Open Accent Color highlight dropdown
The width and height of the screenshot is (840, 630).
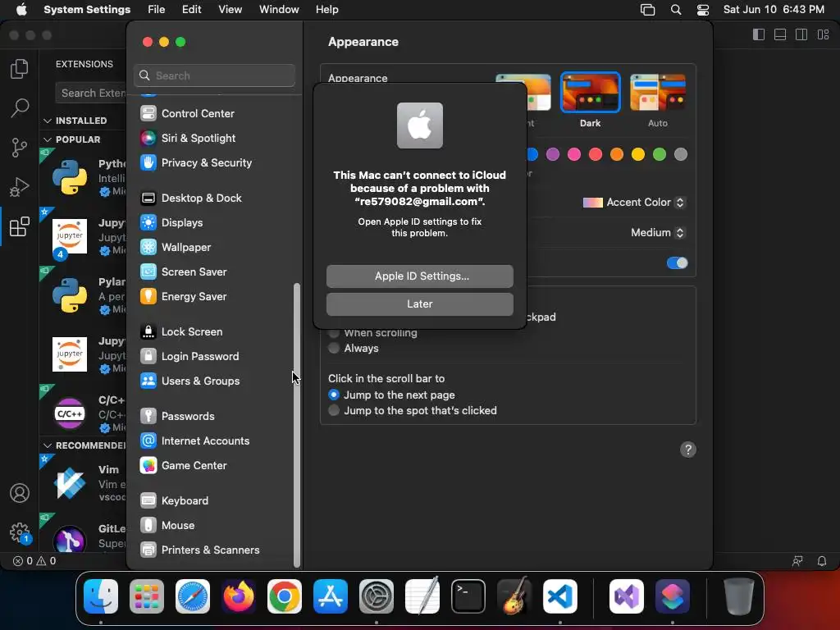634,203
